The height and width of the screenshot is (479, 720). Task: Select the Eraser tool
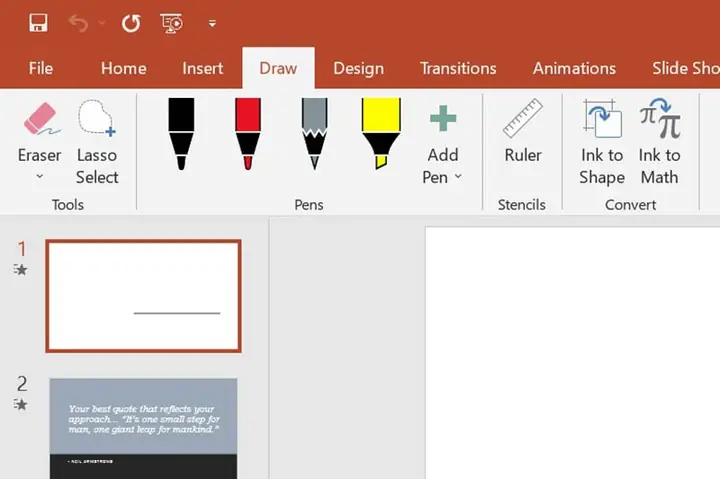click(39, 131)
